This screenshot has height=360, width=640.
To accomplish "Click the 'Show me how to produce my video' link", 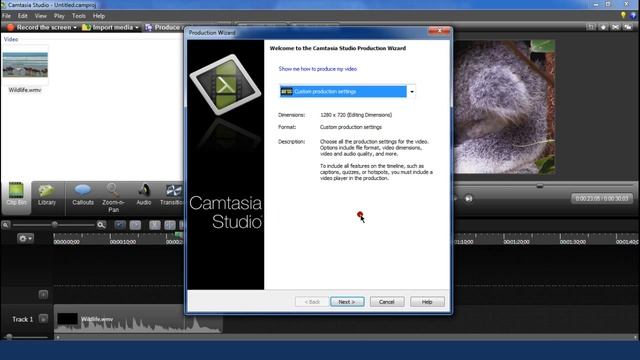I will pyautogui.click(x=318, y=69).
